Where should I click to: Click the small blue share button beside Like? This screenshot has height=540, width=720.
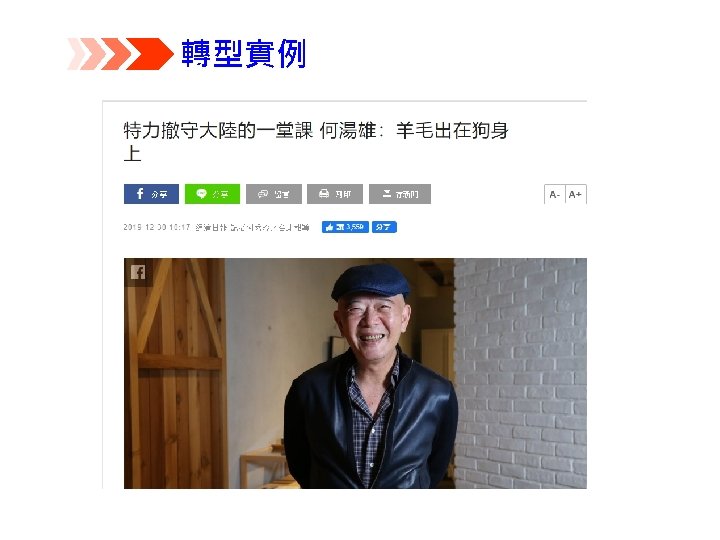pyautogui.click(x=384, y=227)
